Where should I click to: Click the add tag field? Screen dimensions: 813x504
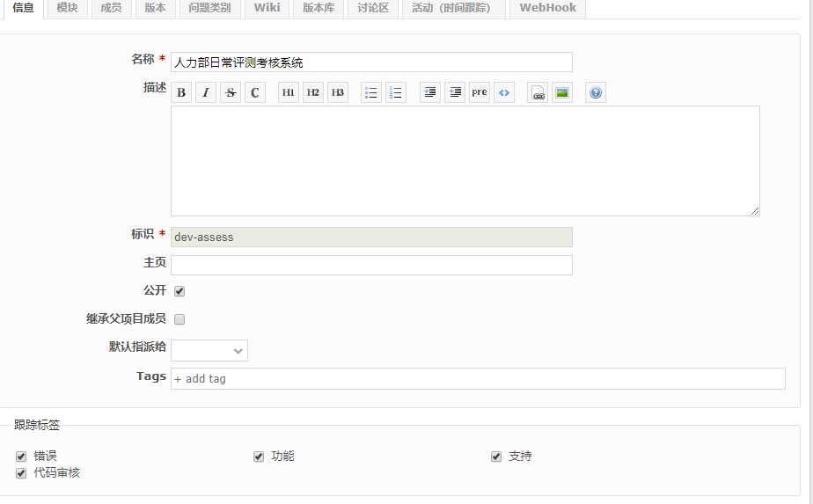click(478, 378)
